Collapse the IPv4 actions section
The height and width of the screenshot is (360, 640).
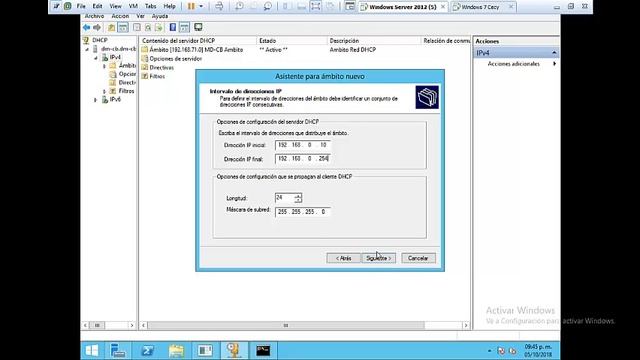coord(554,53)
